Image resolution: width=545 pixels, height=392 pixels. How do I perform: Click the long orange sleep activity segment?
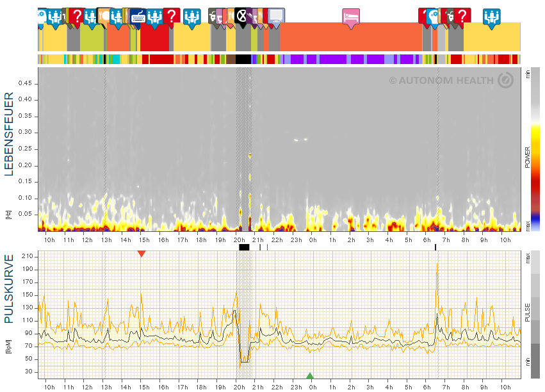coord(350,37)
